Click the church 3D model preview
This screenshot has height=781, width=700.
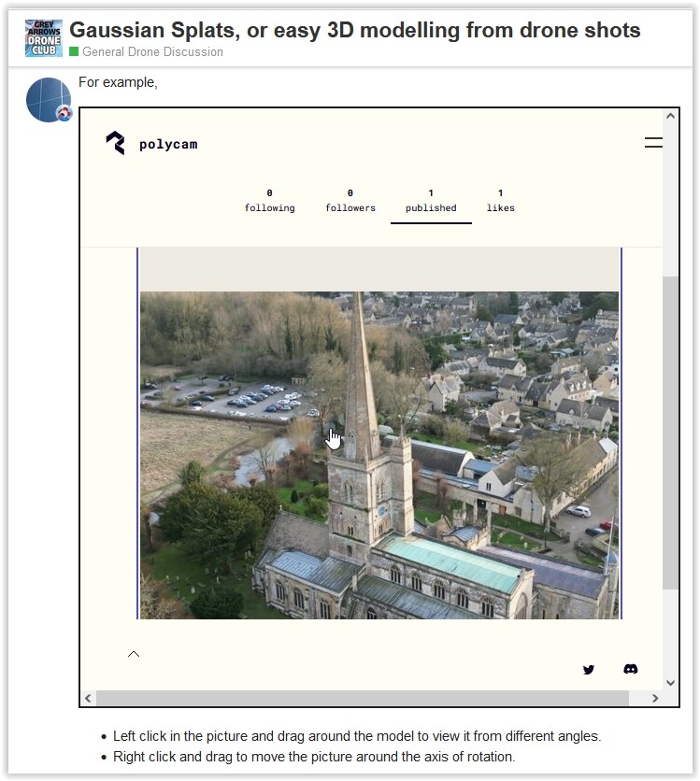point(379,455)
